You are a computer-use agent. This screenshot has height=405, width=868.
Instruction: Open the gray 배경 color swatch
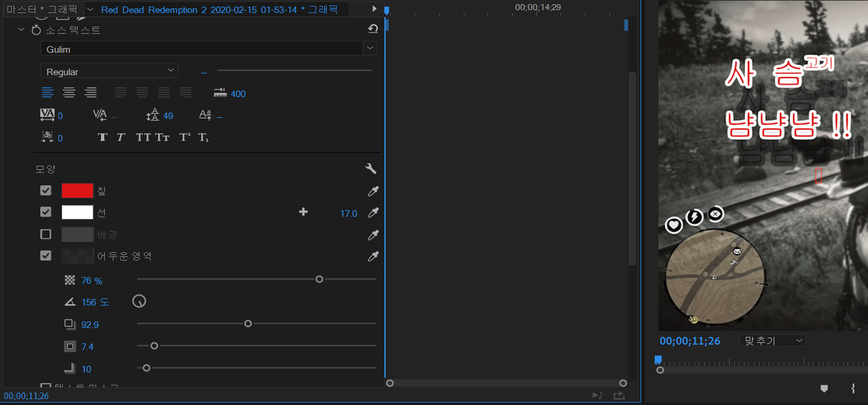click(x=78, y=234)
